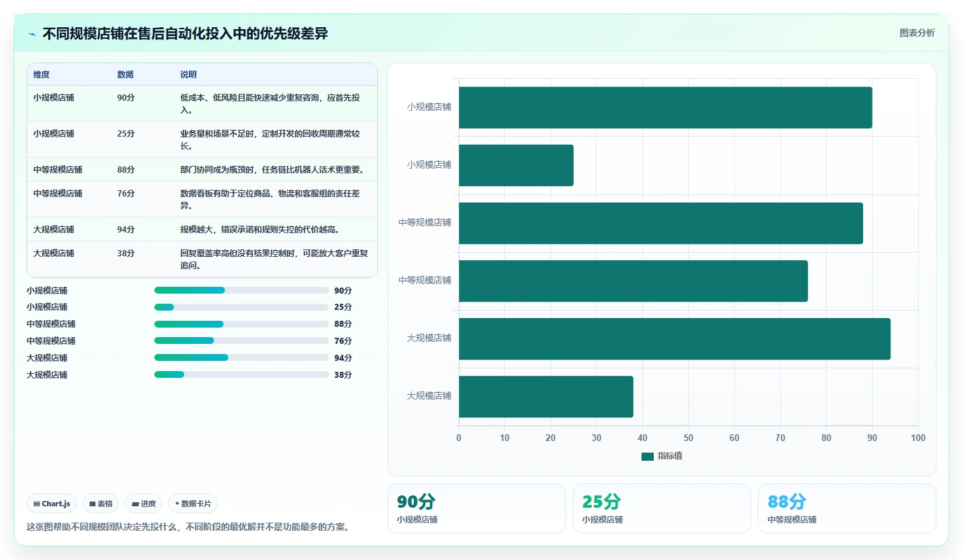Open the 90分 小规模店铺 data card
963x560 pixels.
tap(476, 508)
